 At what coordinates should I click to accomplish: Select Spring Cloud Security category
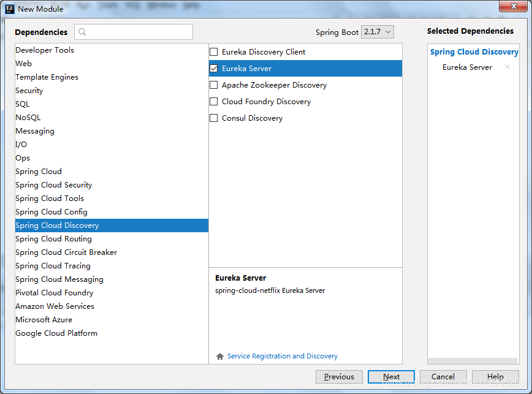112,185
